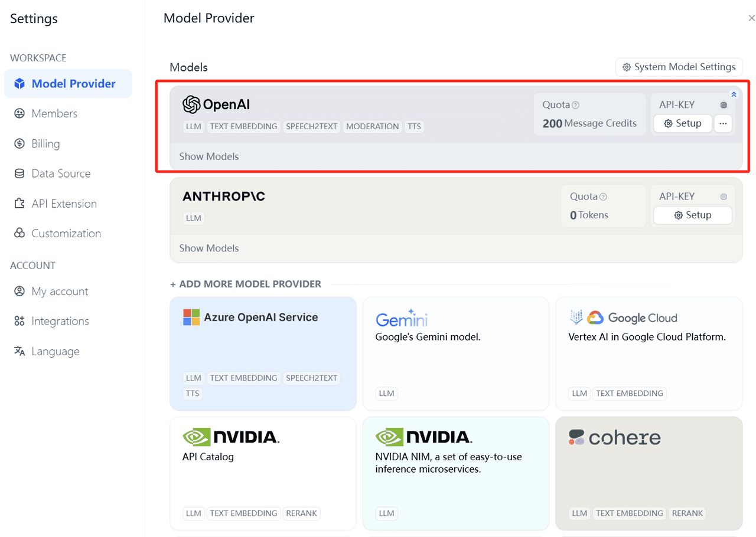Open the more options menu on OpenAI card
756x537 pixels.
coord(723,123)
